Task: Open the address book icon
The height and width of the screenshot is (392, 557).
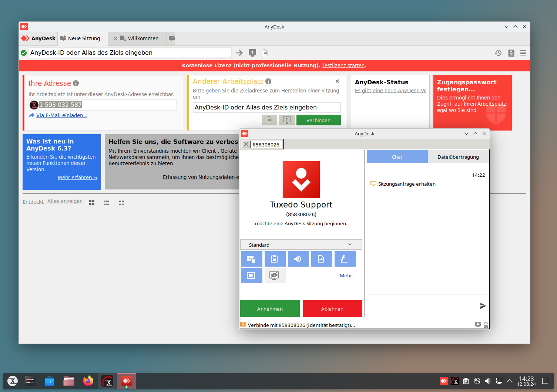Action: 511,53
